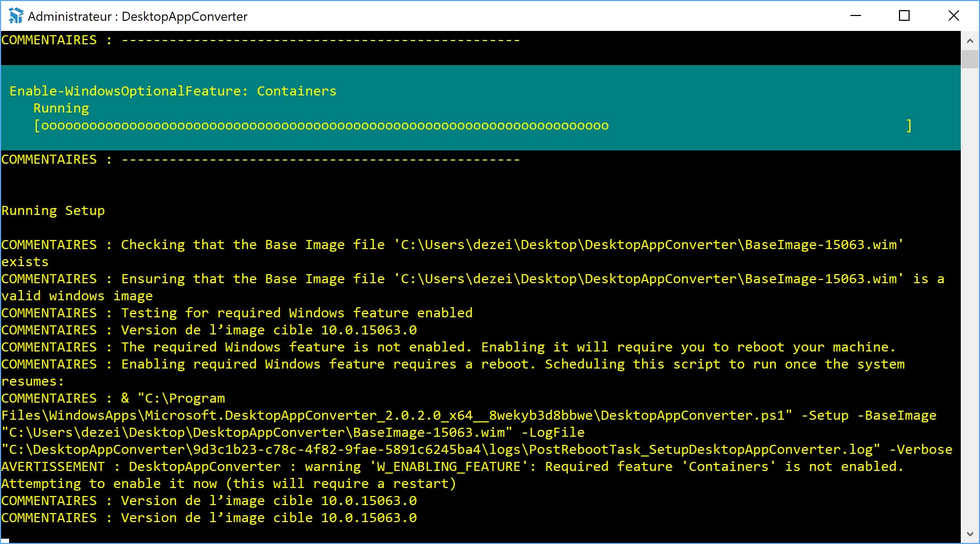
Task: Click the 'W_ENABLING_FEATURE' warning code
Action: click(448, 467)
